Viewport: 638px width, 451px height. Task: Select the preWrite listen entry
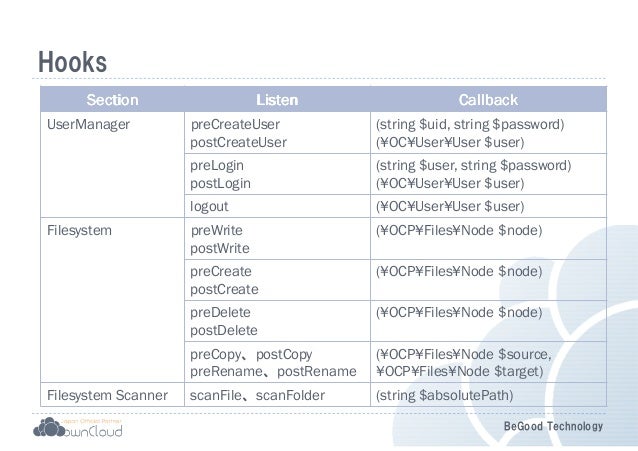(216, 230)
